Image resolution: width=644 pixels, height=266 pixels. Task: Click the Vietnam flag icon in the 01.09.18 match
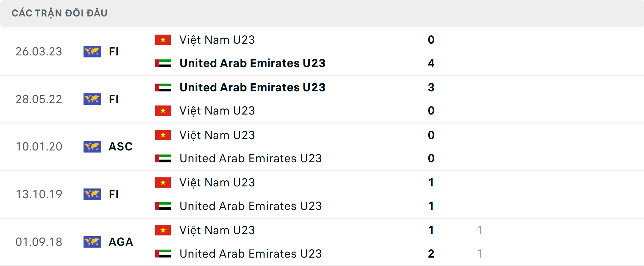tap(163, 230)
